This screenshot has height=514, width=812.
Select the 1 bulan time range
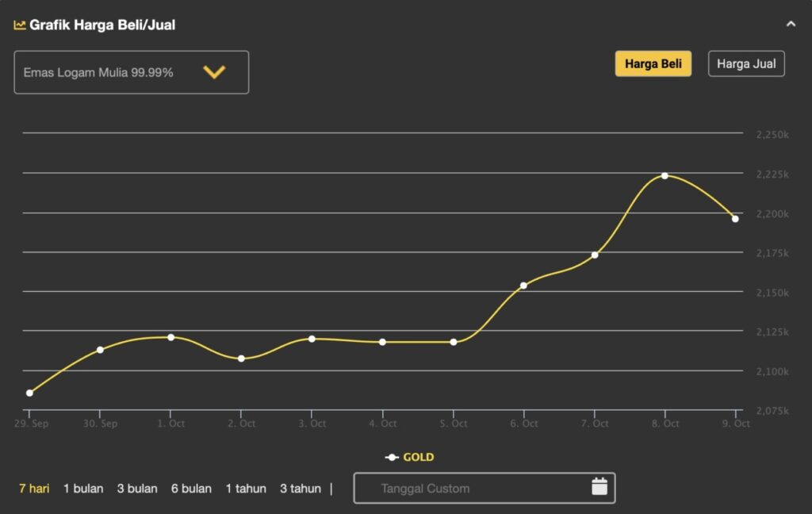tap(83, 489)
